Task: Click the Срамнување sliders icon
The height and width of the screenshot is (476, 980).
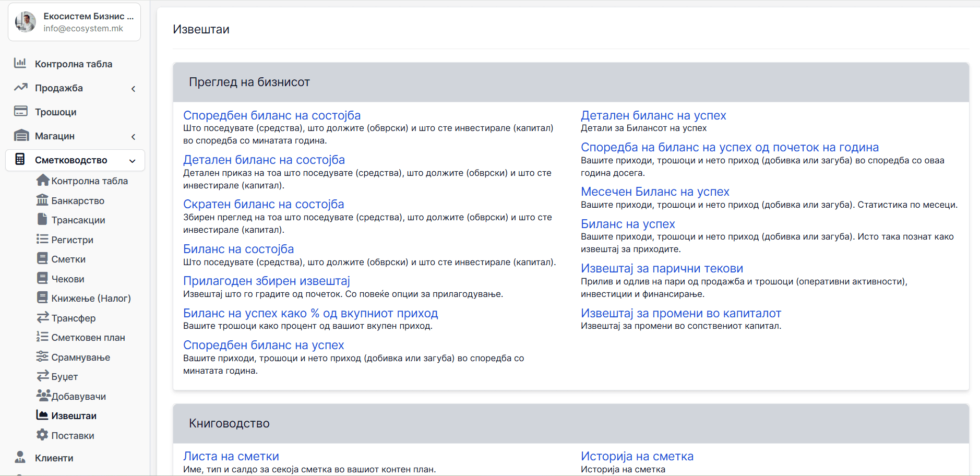Action: (42, 356)
